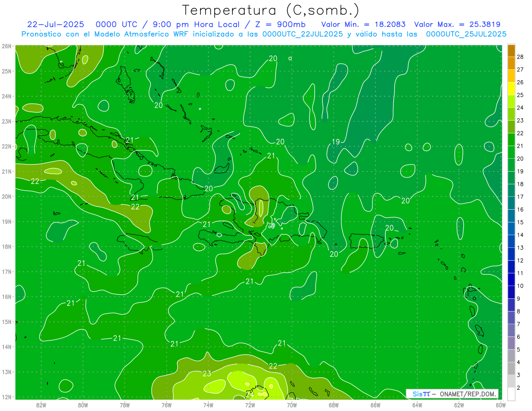
Task: Click the color bar label "27"
Action: [520, 69]
